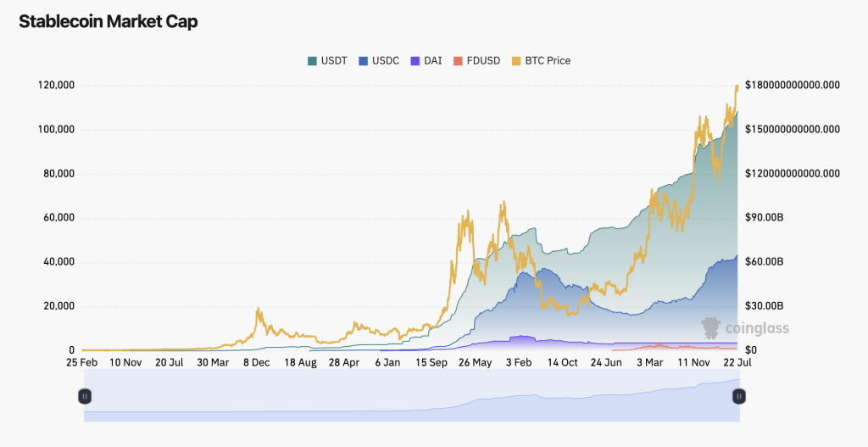This screenshot has height=447, width=868.
Task: Click the 40,000 left axis label
Action: tap(58, 261)
